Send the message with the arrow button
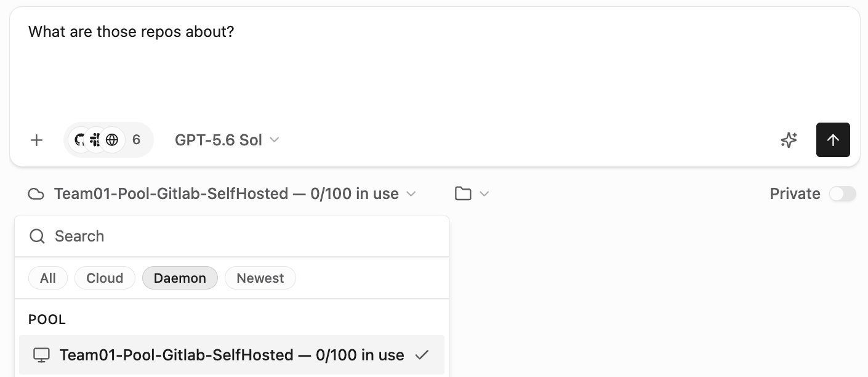Viewport: 868px width, 377px height. (x=833, y=140)
